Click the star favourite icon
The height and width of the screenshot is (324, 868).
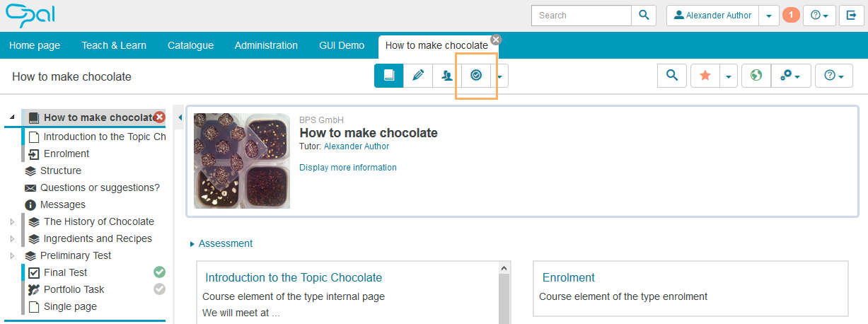point(705,76)
